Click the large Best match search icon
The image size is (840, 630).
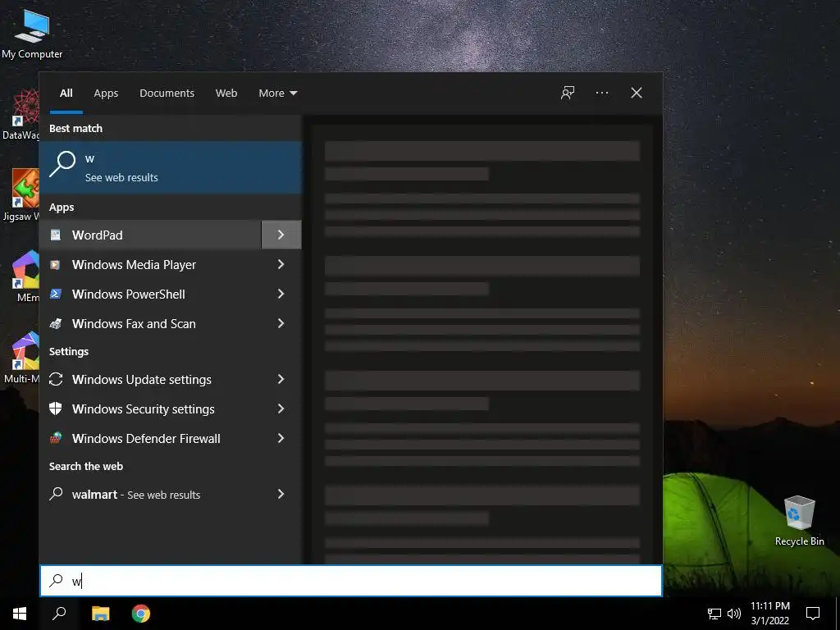62,164
